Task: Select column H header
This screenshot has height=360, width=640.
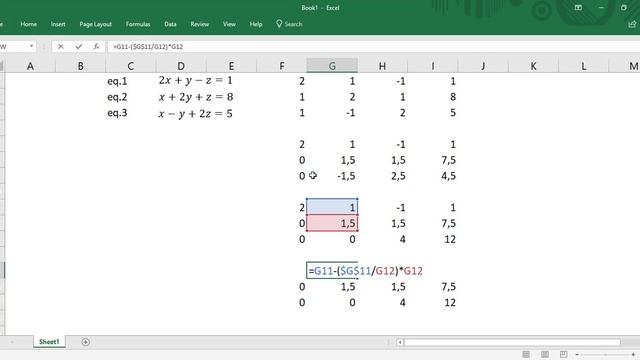Action: [x=382, y=66]
